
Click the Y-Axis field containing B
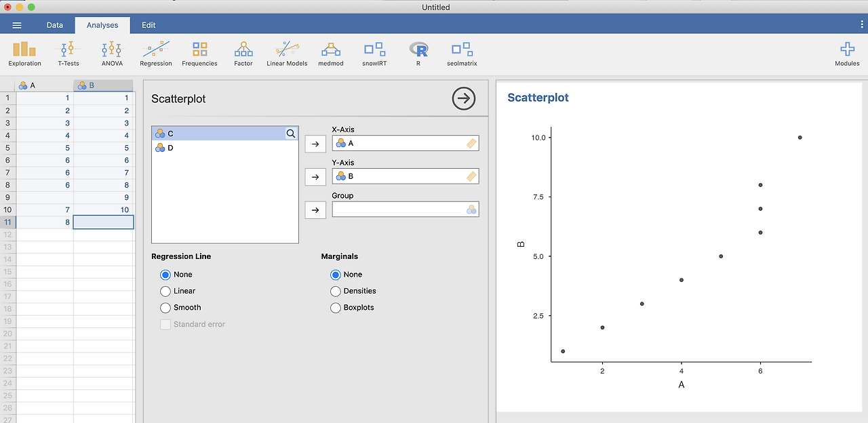pyautogui.click(x=406, y=176)
